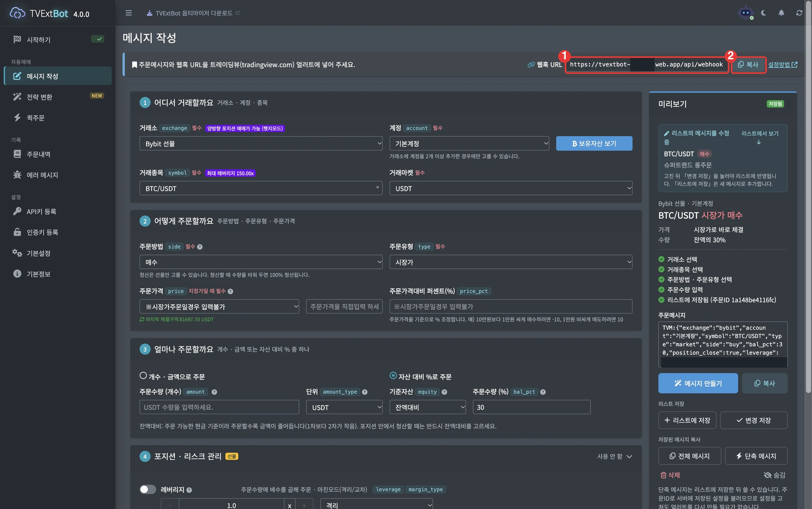This screenshot has width=812, height=509.
Task: Open the 설정방법 link
Action: pyautogui.click(x=783, y=65)
